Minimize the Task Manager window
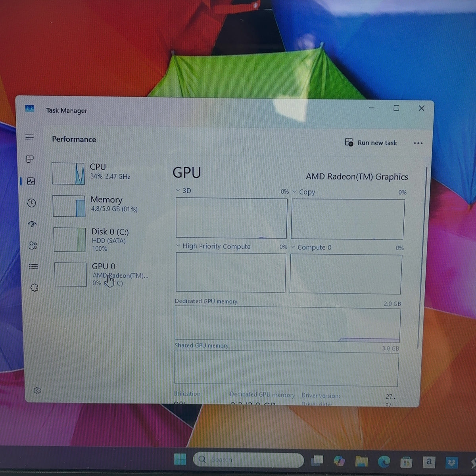Viewport: 476px width, 476px height. [372, 108]
